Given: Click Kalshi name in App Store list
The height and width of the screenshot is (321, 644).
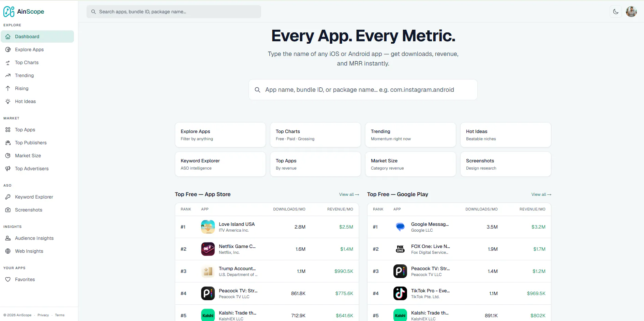Looking at the screenshot, I should 238,313.
